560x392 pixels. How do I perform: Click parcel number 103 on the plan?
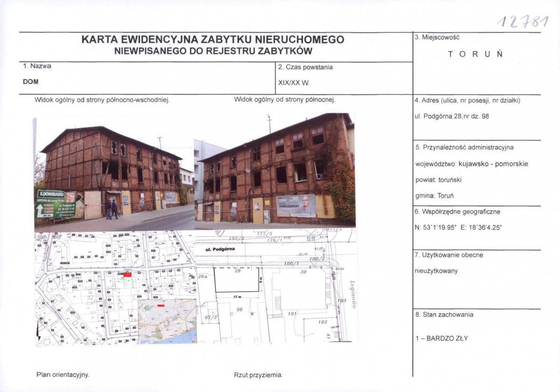point(343,301)
